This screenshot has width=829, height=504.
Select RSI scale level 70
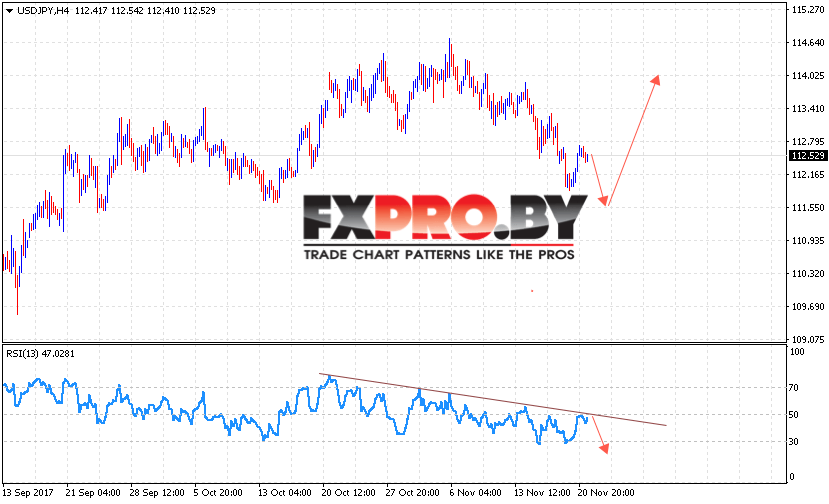pyautogui.click(x=794, y=388)
